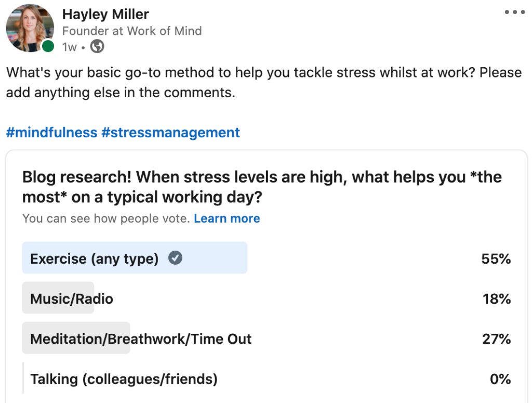532x403 pixels.
Task: Click the #mindfulness hashtag
Action: coord(51,133)
